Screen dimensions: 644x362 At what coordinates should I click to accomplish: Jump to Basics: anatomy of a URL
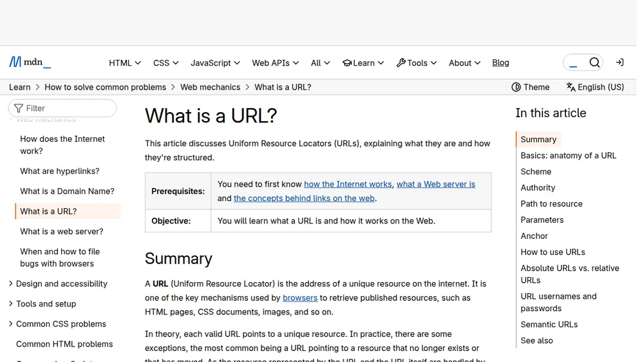[x=568, y=155]
